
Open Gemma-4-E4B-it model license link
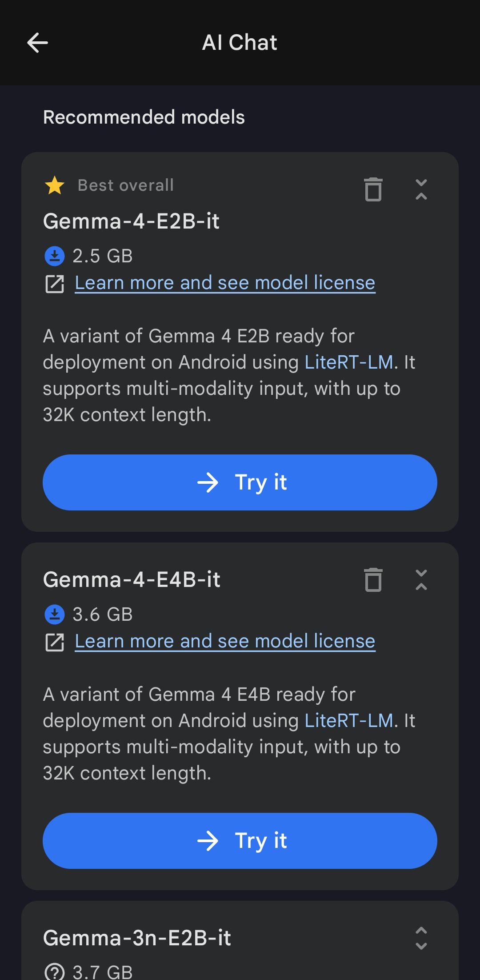point(225,641)
